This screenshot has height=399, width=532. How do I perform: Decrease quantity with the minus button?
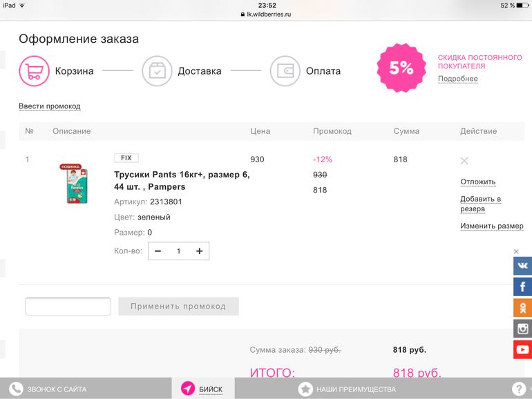point(158,251)
